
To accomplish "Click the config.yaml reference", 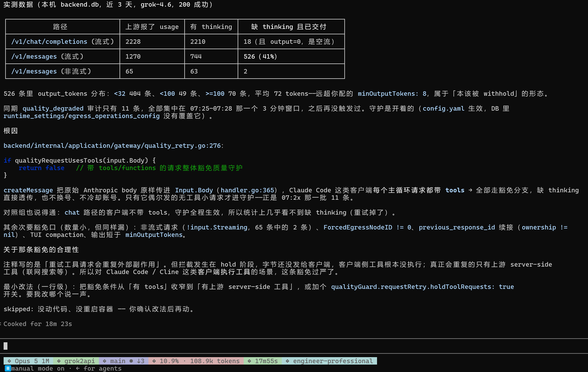I will coord(443,109).
